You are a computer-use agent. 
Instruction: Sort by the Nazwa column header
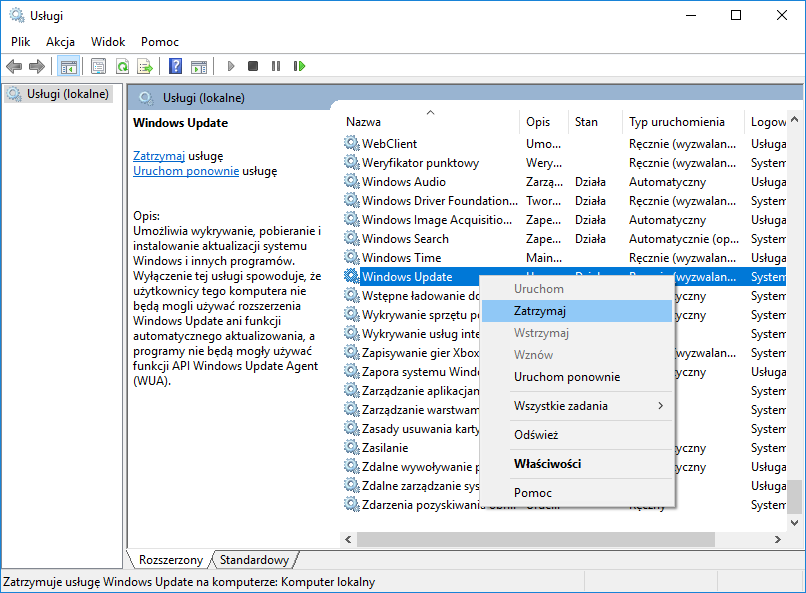pos(430,122)
